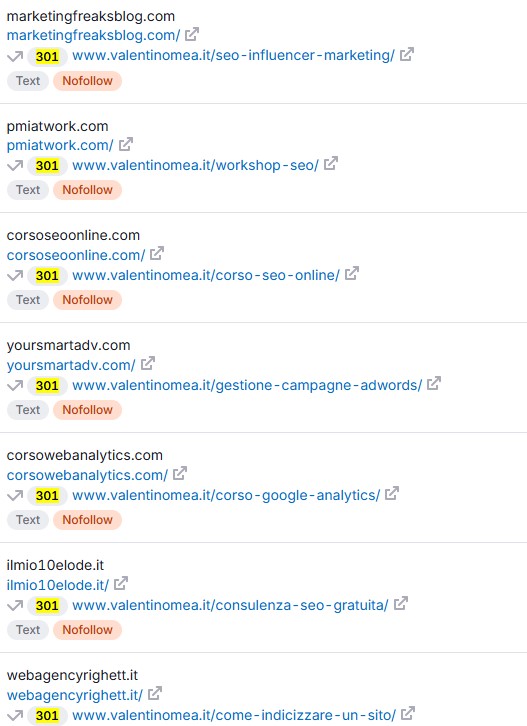
Task: Open external link icon beside marketingfreaksblog.com/
Action: [192, 34]
